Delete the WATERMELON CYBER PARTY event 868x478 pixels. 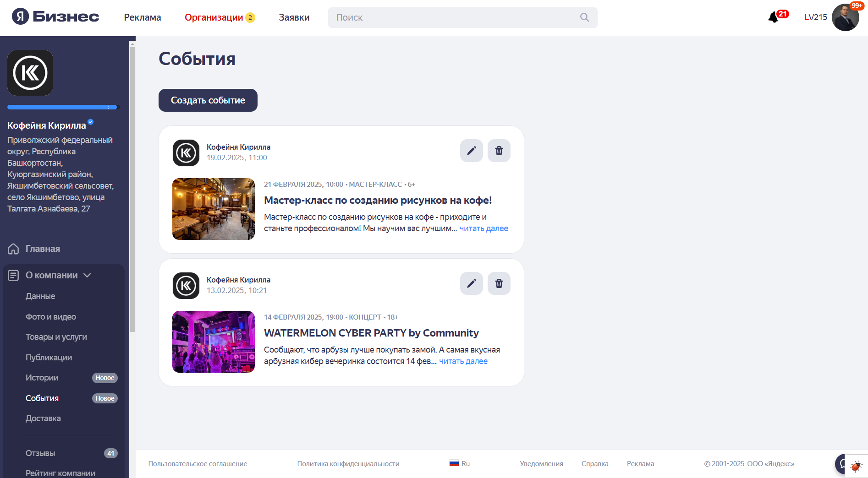click(499, 283)
